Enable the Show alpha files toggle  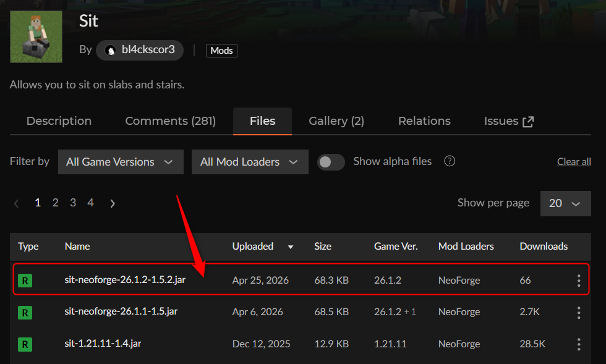(x=331, y=162)
